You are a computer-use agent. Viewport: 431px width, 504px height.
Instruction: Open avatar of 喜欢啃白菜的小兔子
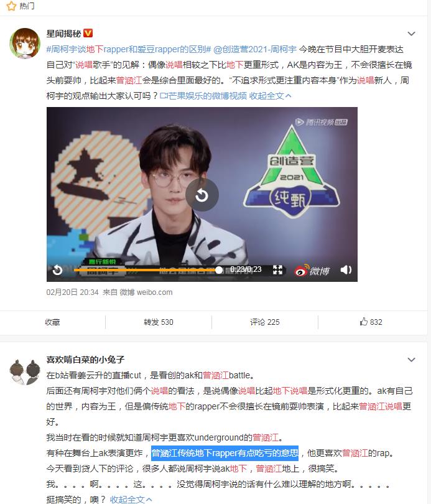pos(25,373)
